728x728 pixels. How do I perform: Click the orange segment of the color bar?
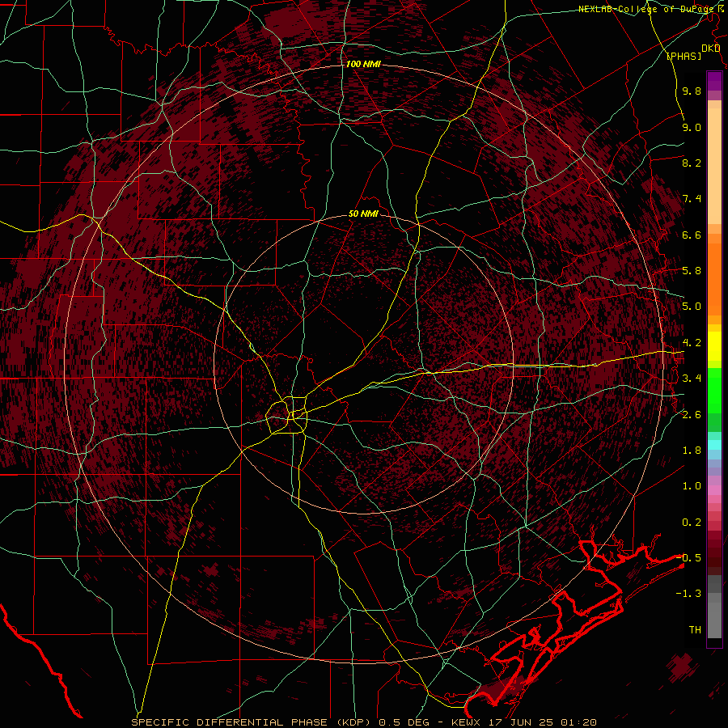tap(714, 280)
